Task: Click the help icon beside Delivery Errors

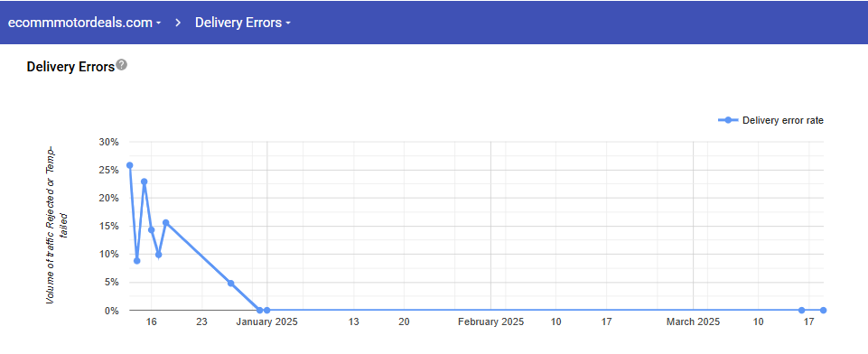Action: click(x=122, y=65)
